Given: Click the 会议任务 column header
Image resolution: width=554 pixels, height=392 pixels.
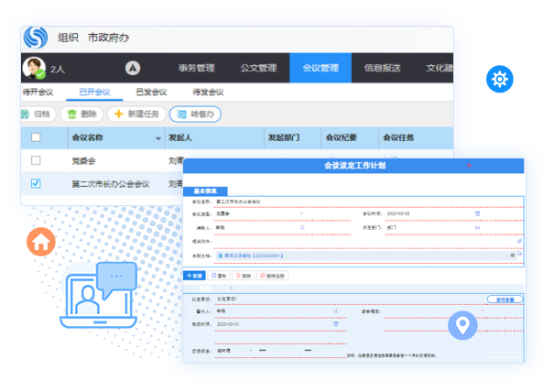Looking at the screenshot, I should 417,137.
